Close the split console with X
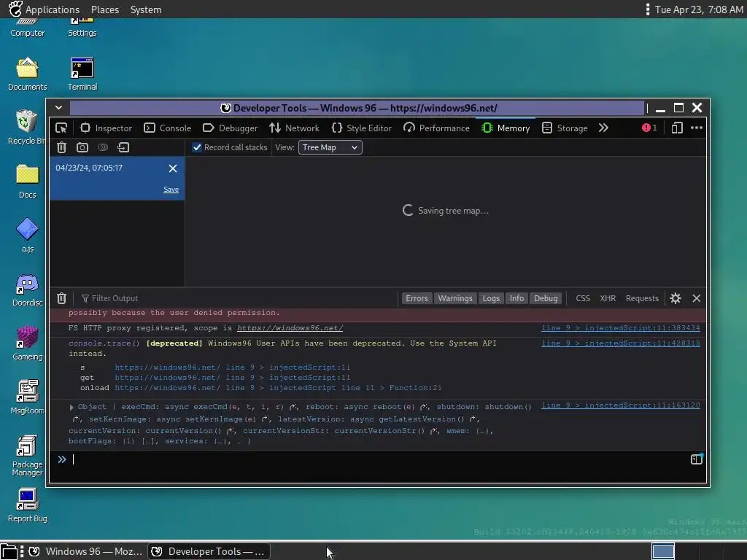747x560 pixels. 697,298
